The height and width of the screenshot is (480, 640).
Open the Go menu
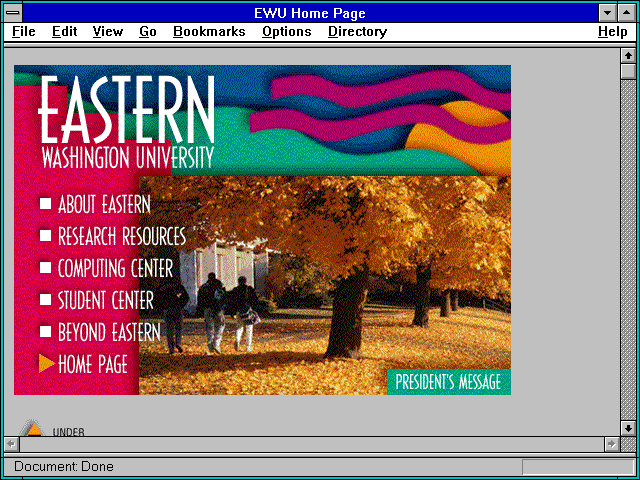point(148,31)
